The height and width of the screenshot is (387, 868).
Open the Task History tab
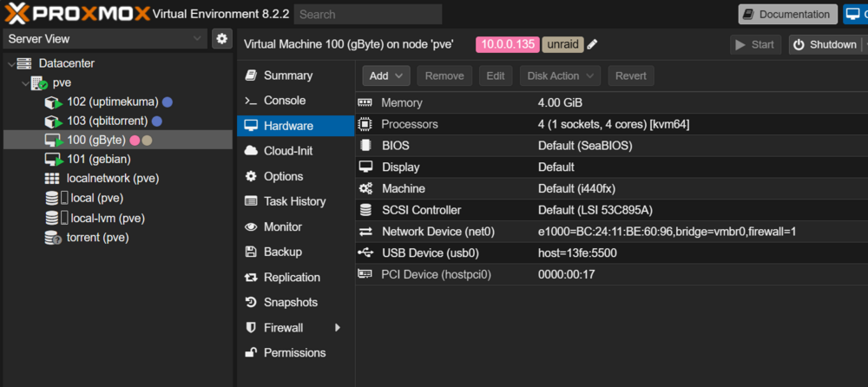pos(296,201)
